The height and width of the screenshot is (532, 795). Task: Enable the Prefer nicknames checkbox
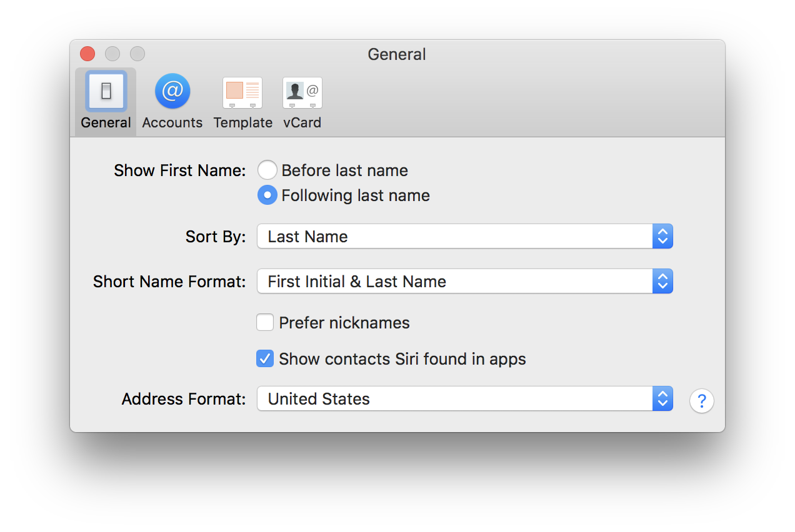[265, 323]
